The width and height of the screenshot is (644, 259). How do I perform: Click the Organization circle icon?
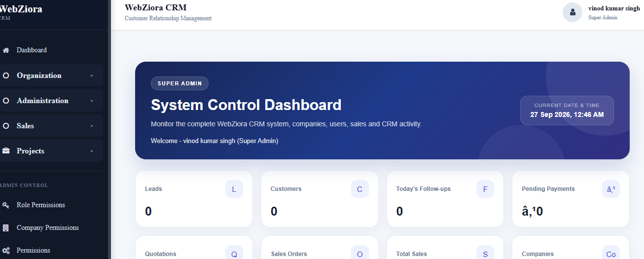tap(6, 75)
